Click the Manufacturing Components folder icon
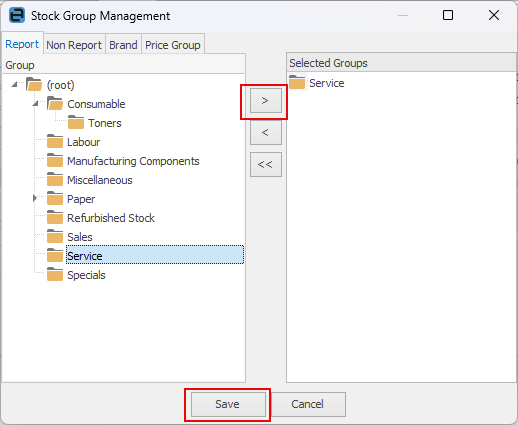The width and height of the screenshot is (518, 425). [x=55, y=161]
